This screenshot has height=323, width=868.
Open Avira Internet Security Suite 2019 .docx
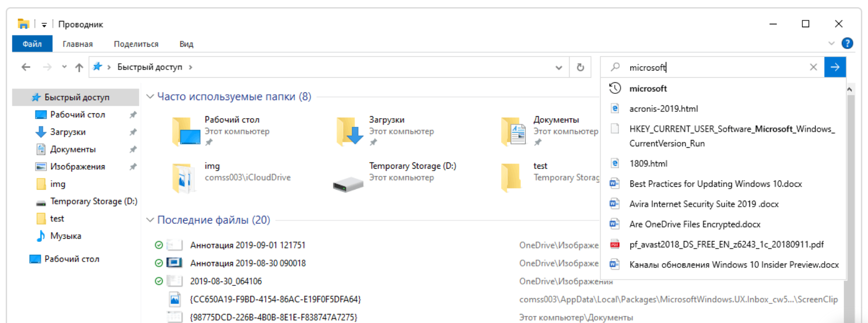[x=723, y=204]
